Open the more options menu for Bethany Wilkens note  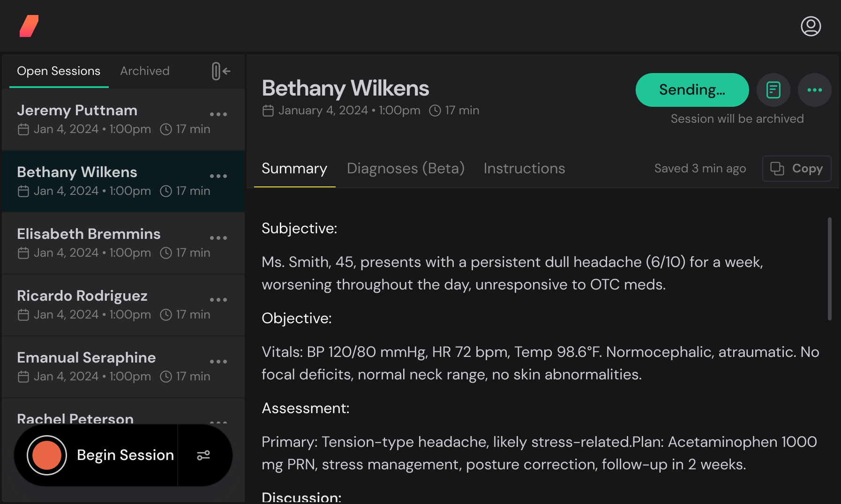(x=814, y=90)
